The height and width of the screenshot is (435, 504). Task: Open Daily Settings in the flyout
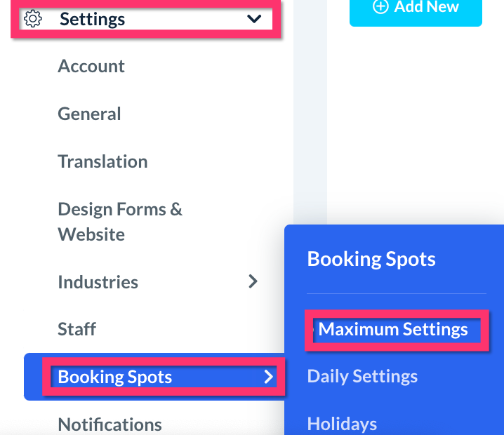click(x=362, y=377)
